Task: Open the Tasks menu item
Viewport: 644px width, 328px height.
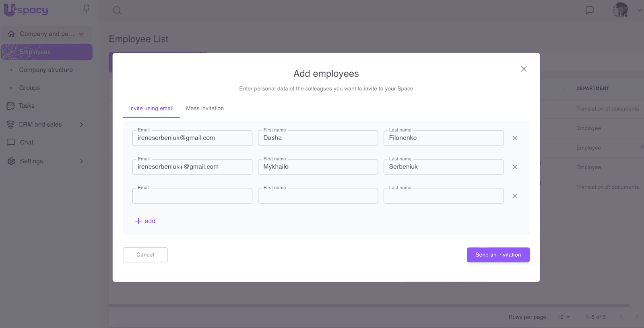Action: coord(26,106)
